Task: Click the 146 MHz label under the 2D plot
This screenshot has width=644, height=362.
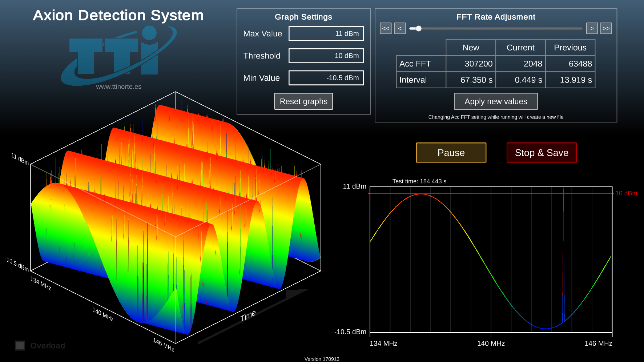Action: (x=598, y=343)
